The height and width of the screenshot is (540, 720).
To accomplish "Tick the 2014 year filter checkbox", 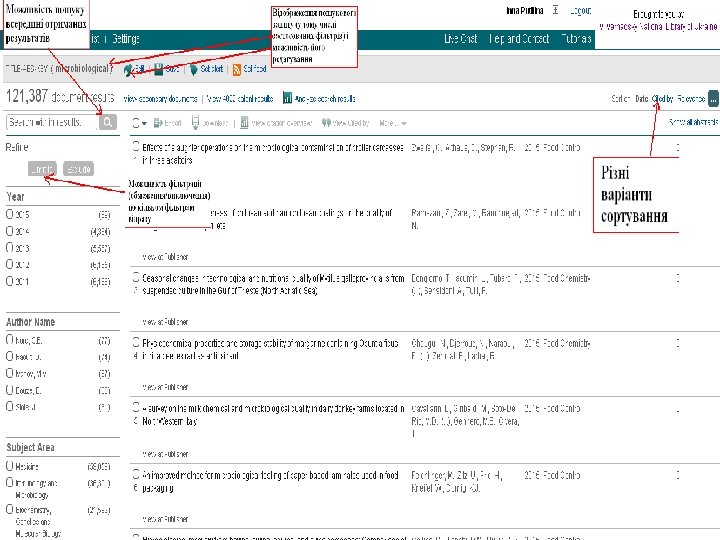I will (x=10, y=231).
